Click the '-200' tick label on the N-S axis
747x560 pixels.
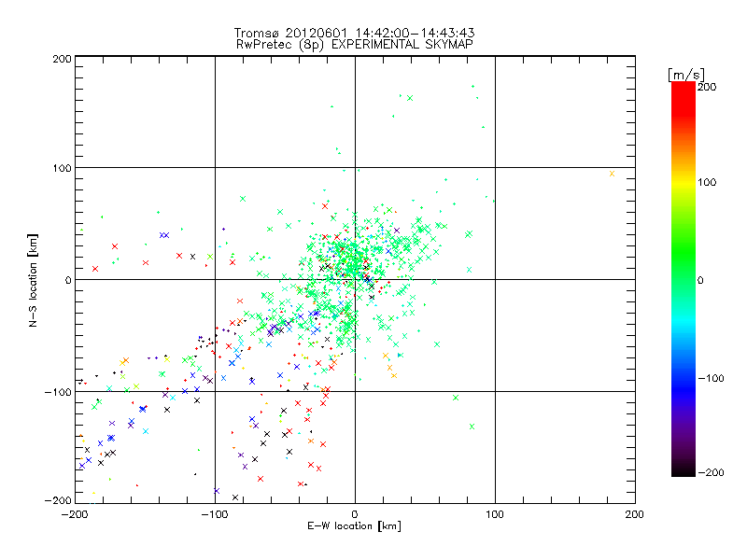pyautogui.click(x=58, y=500)
